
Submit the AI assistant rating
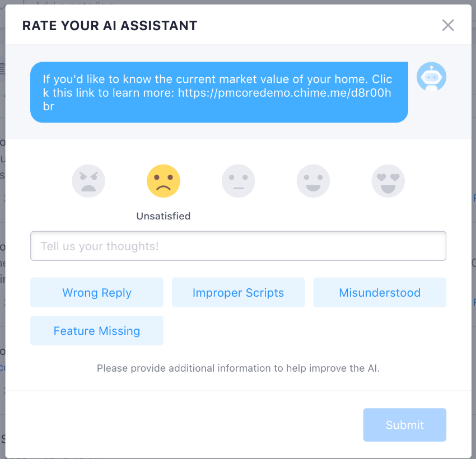405,425
